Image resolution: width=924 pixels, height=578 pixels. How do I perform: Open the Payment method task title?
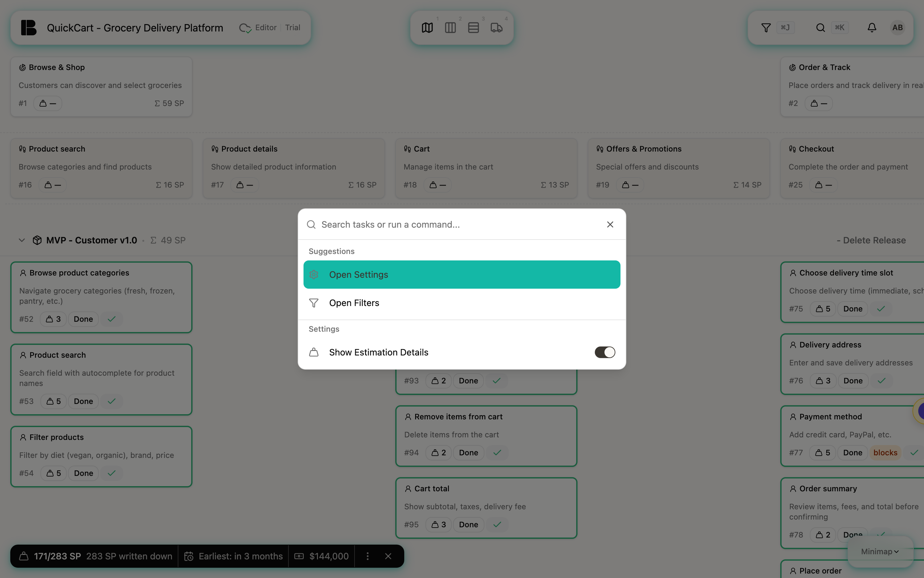pyautogui.click(x=830, y=416)
